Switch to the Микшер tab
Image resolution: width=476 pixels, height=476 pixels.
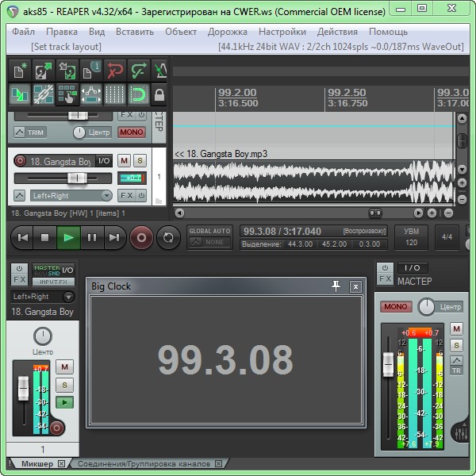(x=37, y=464)
